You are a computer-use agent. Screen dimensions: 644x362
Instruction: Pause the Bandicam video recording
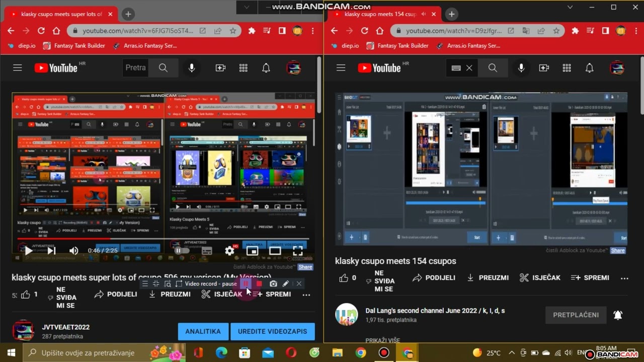(246, 284)
